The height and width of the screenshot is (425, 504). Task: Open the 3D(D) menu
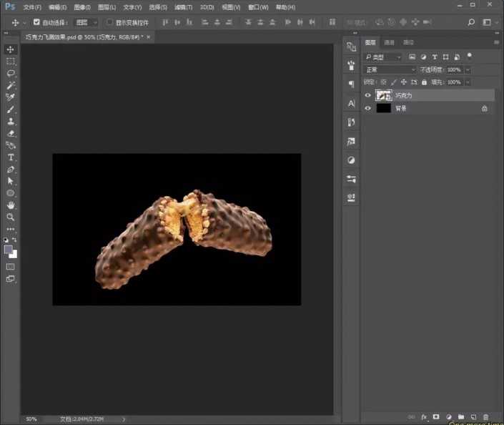click(x=207, y=7)
